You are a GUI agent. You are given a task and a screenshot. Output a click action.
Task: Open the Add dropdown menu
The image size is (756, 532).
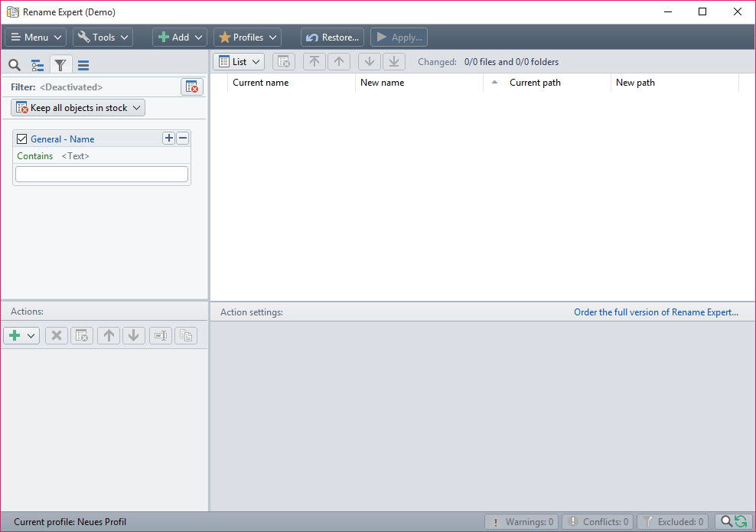[180, 38]
